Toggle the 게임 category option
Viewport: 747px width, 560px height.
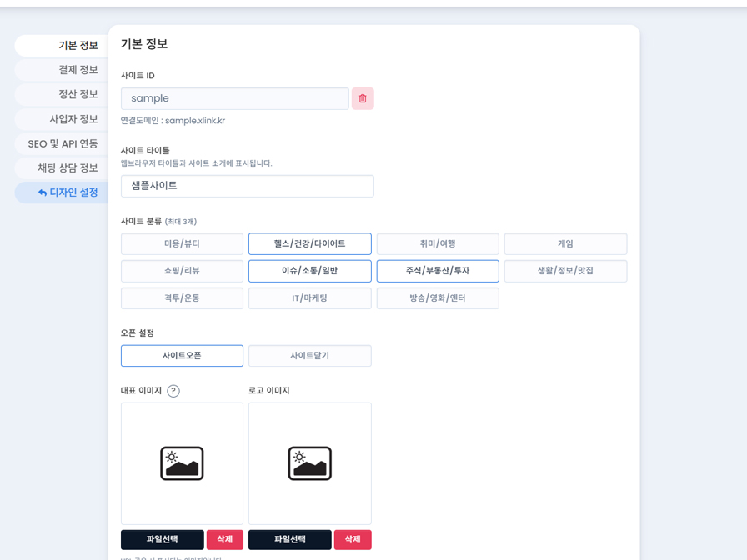(565, 244)
